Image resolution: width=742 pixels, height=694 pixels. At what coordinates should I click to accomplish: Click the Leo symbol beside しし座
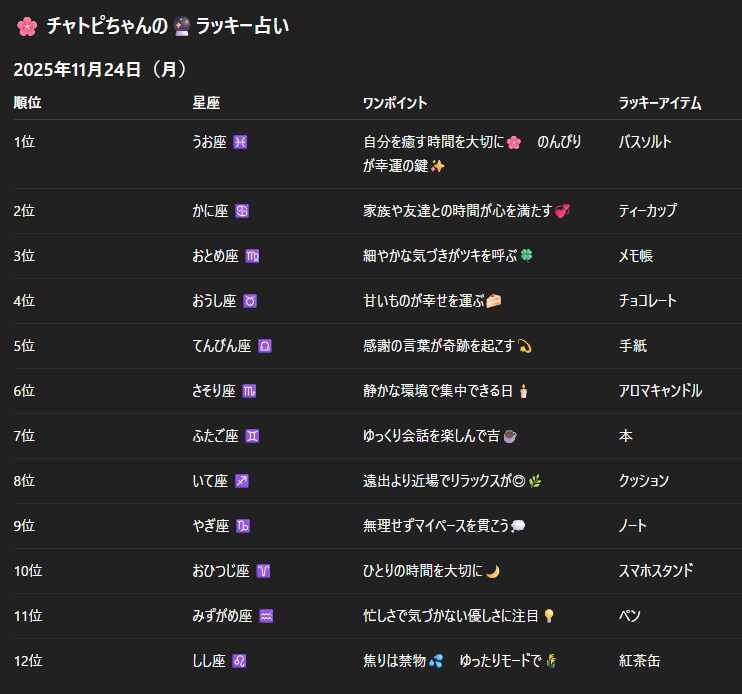click(x=239, y=661)
